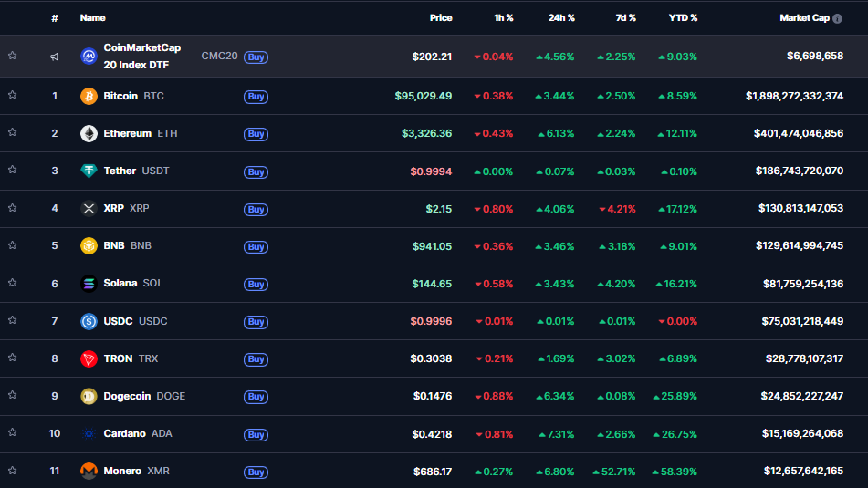Click the megaphone icon beside CMC20 index
Image resolution: width=868 pixels, height=488 pixels.
[55, 57]
